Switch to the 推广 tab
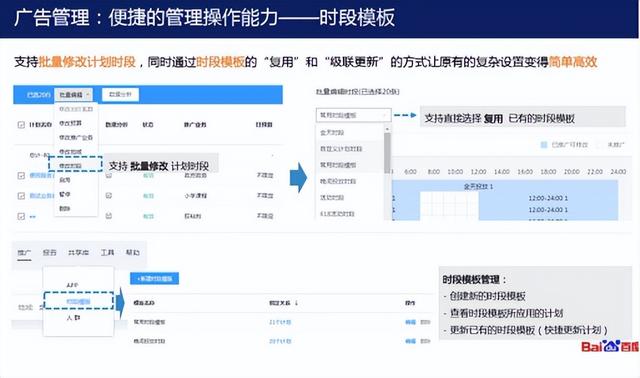Viewport: 640px width, 378px height. pyautogui.click(x=24, y=253)
